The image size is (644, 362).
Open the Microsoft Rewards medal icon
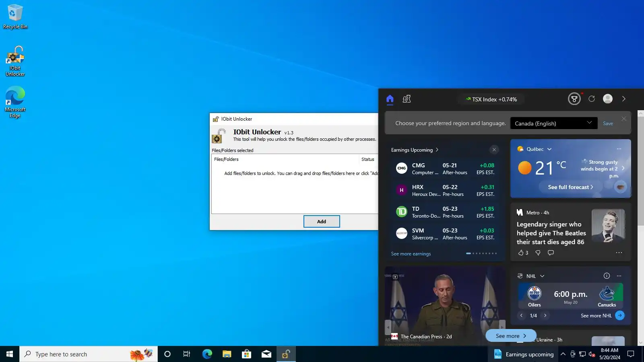574,99
